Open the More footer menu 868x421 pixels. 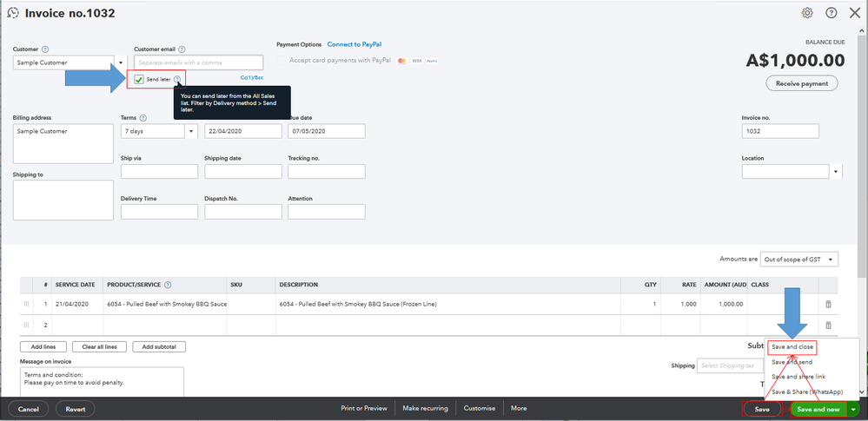pyautogui.click(x=519, y=408)
